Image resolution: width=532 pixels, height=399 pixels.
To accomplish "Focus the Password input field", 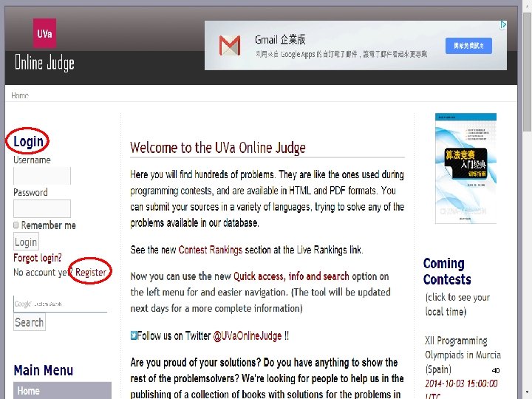I will pyautogui.click(x=42, y=208).
